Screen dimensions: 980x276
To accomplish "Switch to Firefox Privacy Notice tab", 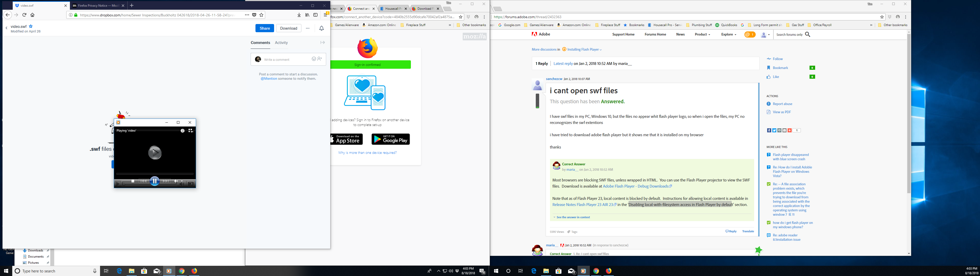I will point(99,6).
